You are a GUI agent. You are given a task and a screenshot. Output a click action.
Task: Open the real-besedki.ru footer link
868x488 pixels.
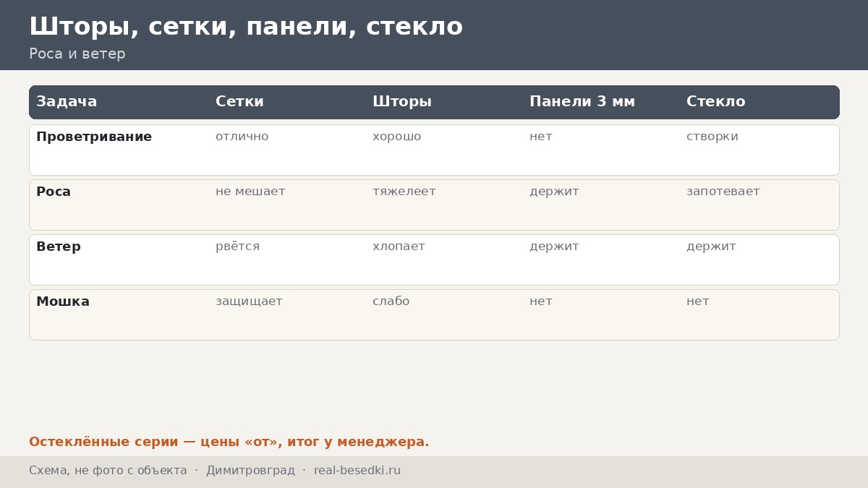point(357,471)
